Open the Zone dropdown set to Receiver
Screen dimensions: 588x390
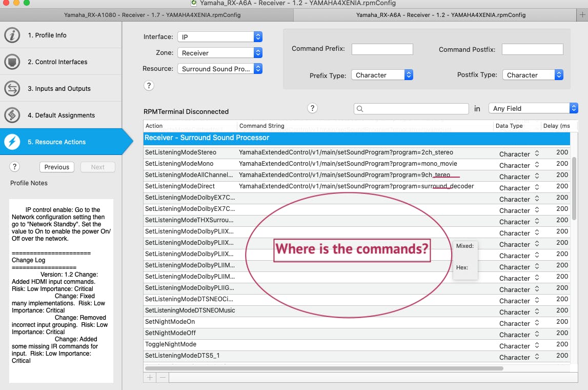[220, 53]
